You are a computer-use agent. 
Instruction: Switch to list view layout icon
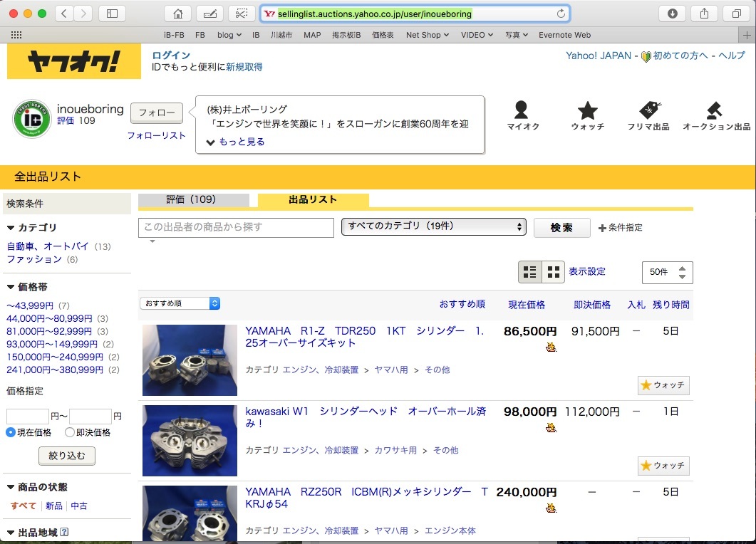click(x=529, y=272)
